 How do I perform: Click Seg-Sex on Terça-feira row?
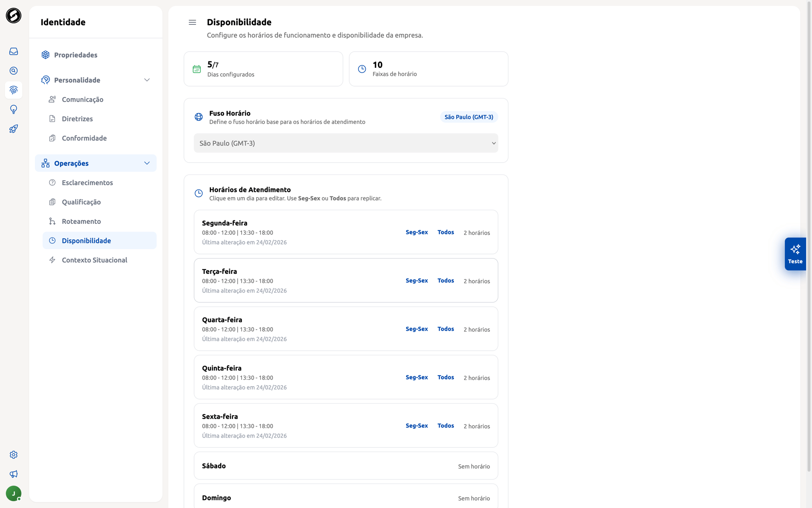(417, 280)
